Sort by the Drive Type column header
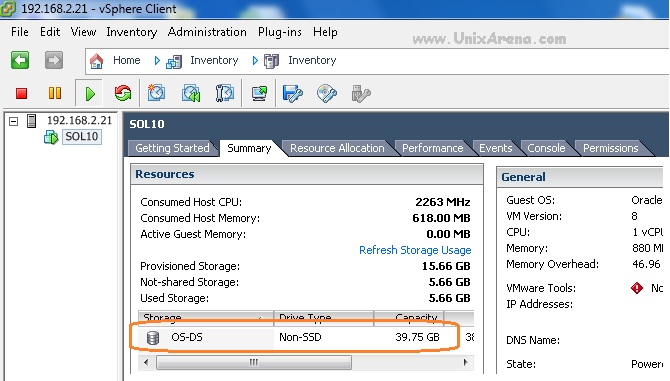 323,318
